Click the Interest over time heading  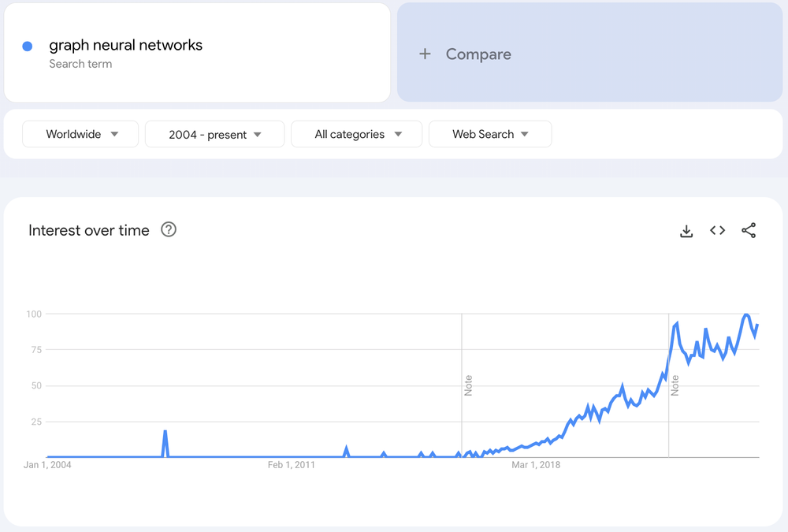pyautogui.click(x=88, y=230)
